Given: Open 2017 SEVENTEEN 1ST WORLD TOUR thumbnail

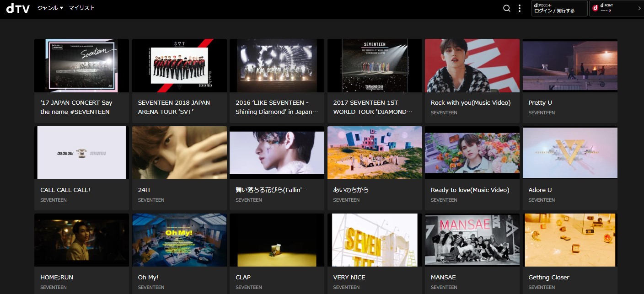Looking at the screenshot, I should [x=375, y=65].
